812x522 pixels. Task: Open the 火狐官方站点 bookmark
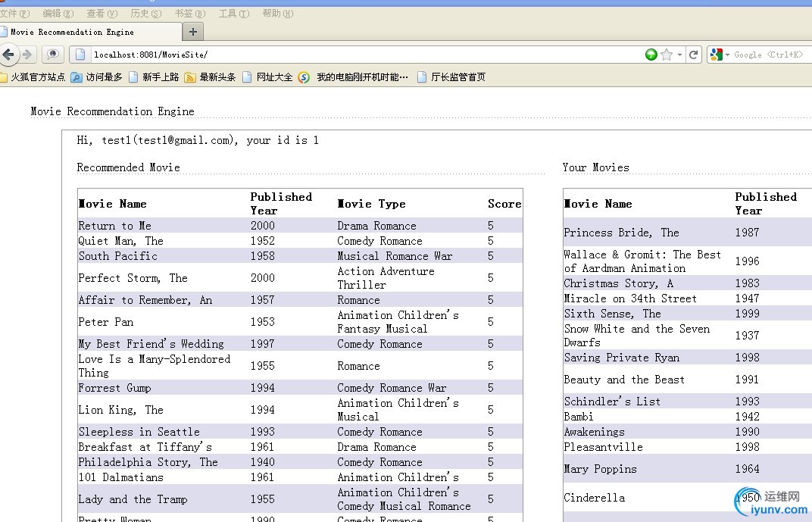pyautogui.click(x=33, y=77)
